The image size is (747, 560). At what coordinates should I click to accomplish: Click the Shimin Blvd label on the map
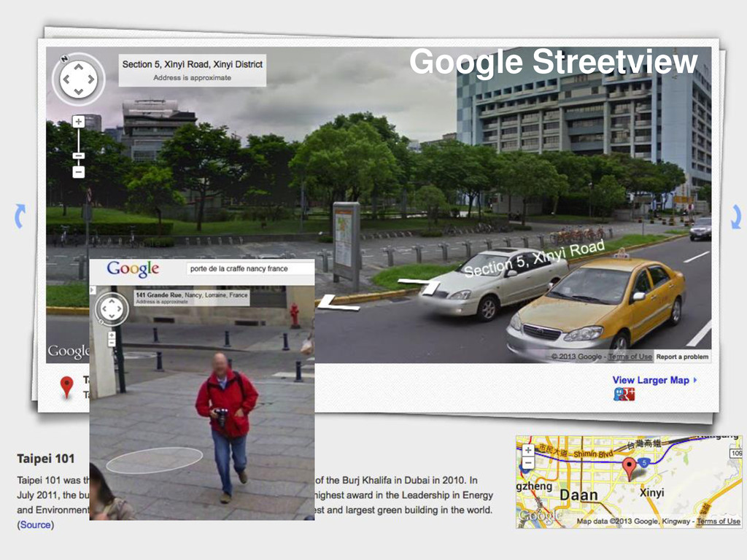592,454
